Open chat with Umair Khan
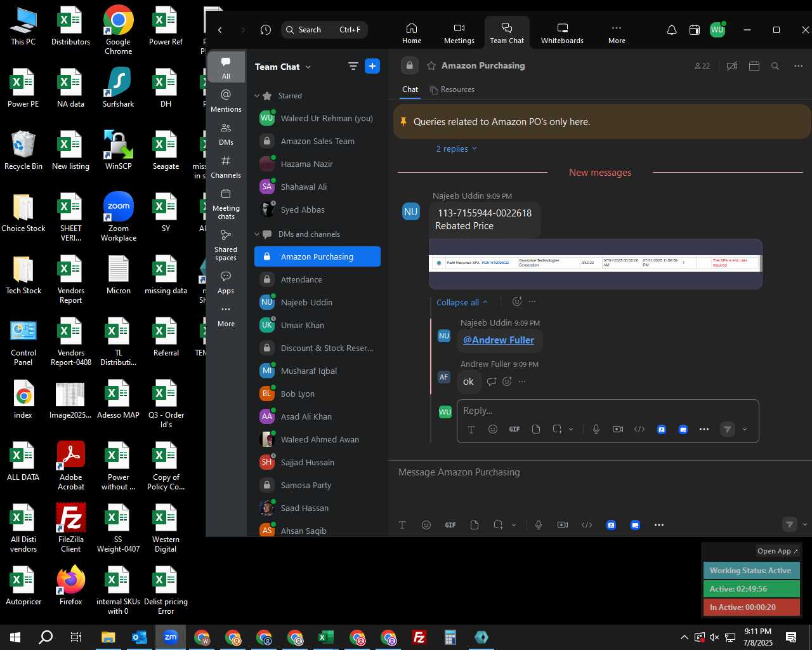The image size is (812, 650). pos(317,325)
